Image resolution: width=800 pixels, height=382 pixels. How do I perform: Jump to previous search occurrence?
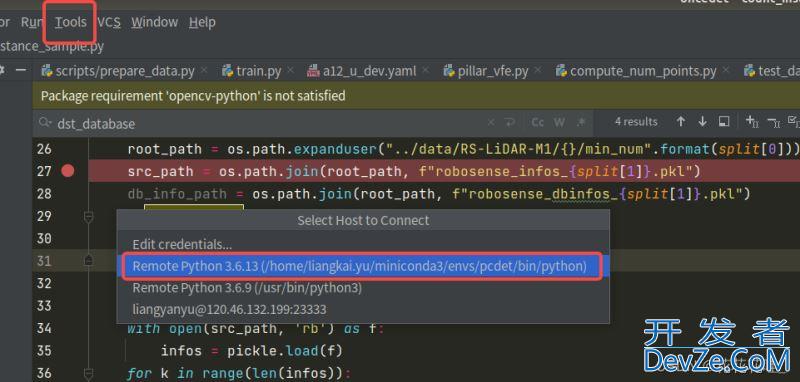[681, 122]
